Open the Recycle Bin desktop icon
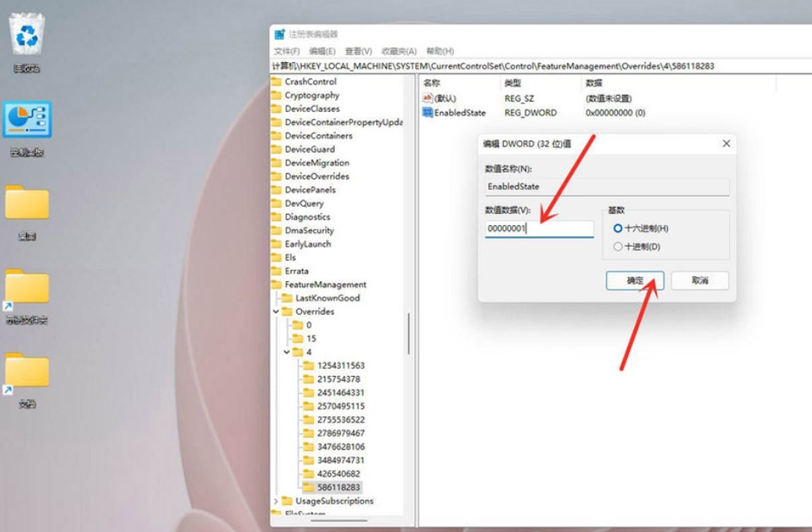 [27, 38]
